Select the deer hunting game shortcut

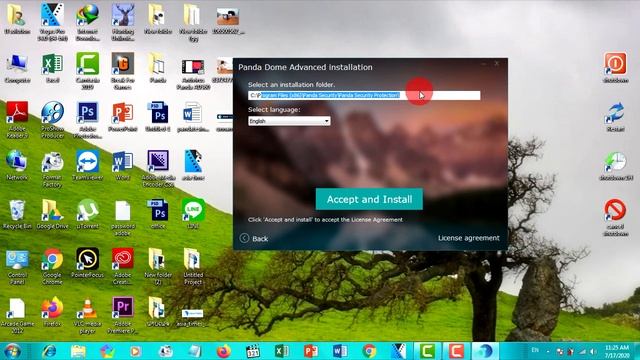tap(123, 22)
